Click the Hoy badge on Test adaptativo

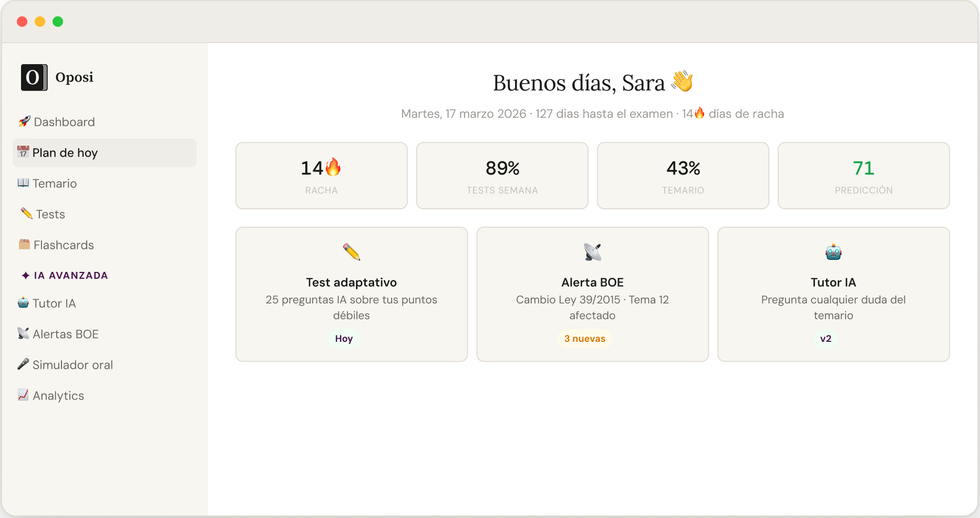pos(344,339)
